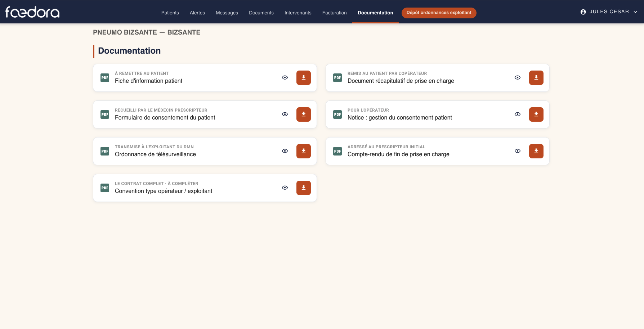Click Compte-rendu de fin de prise en charge title
Viewport: 644px width, 329px height.
click(x=398, y=154)
